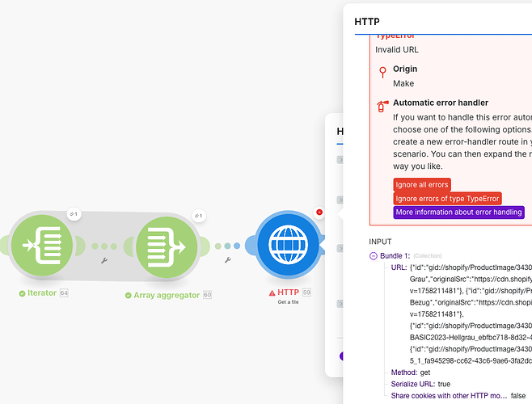Image resolution: width=532 pixels, height=404 pixels.
Task: Click the Iterator label text
Action: [x=42, y=292]
